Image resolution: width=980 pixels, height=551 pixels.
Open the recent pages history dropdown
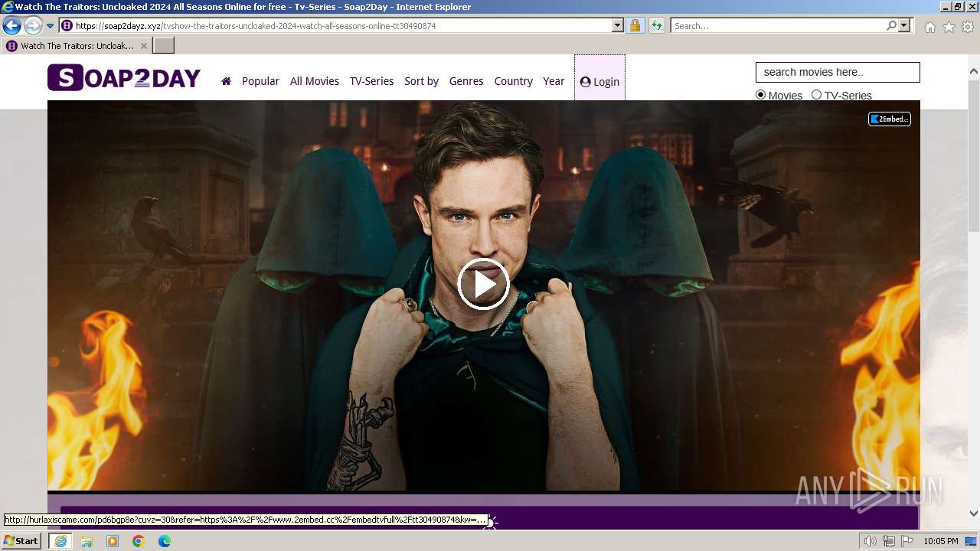51,26
